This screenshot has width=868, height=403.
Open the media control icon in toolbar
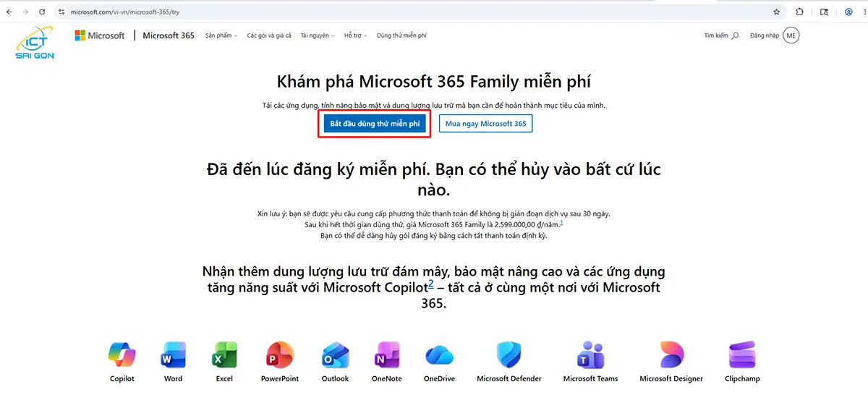[824, 12]
